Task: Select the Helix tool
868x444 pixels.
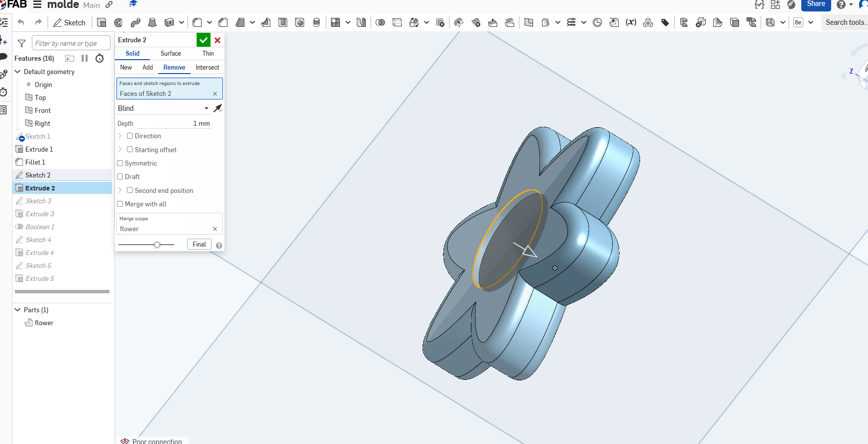Action: pos(571,22)
